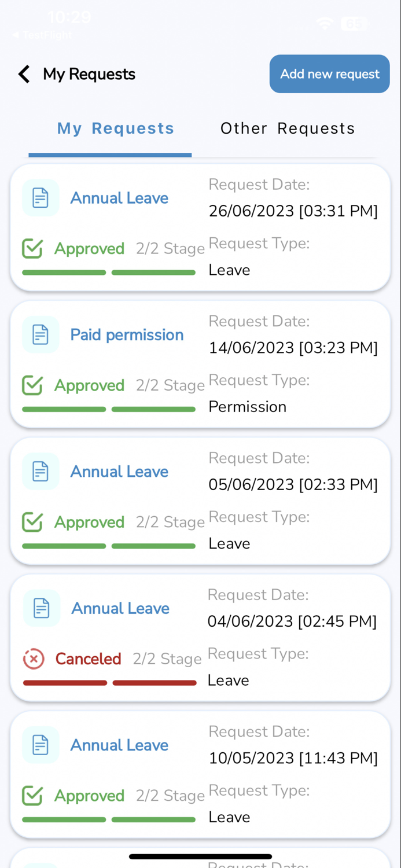Click red progress bar on canceled request

(x=110, y=683)
